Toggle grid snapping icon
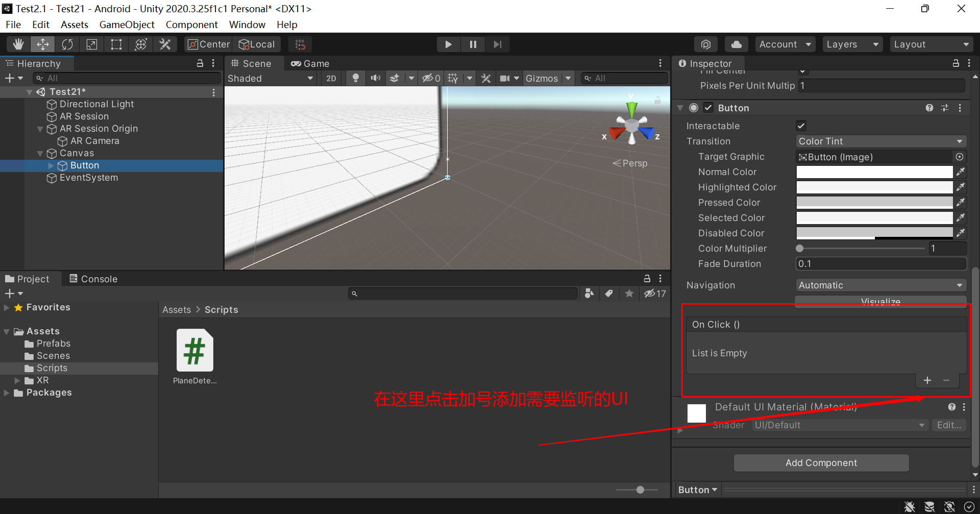The width and height of the screenshot is (980, 514). coord(300,44)
